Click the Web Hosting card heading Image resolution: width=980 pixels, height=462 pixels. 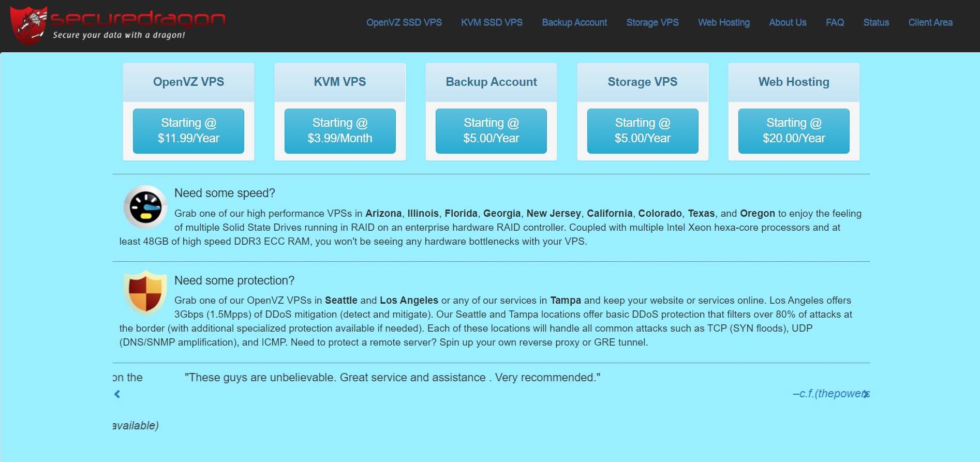click(794, 82)
